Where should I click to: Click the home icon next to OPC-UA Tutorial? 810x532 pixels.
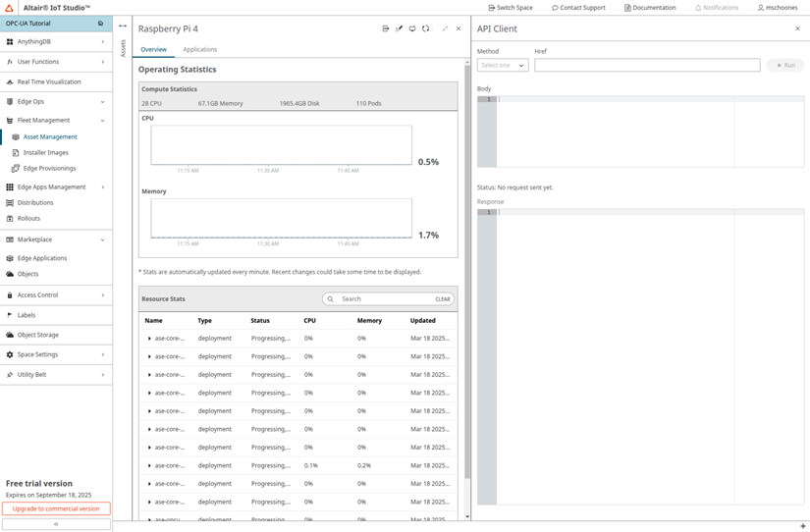(x=101, y=24)
